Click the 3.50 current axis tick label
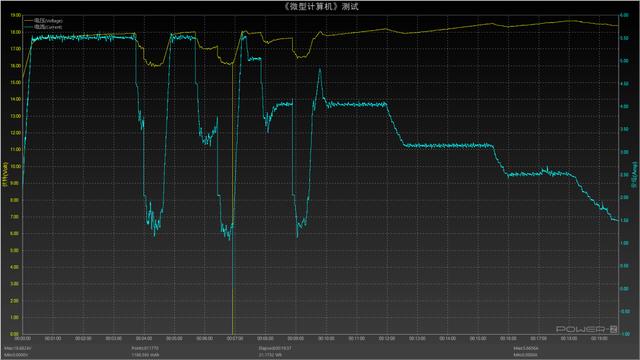 624,129
